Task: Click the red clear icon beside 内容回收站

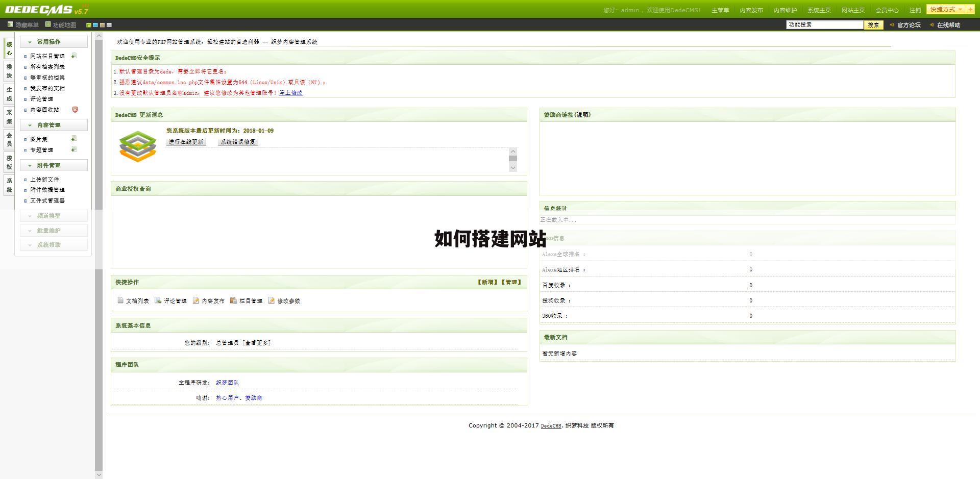Action: 75,110
